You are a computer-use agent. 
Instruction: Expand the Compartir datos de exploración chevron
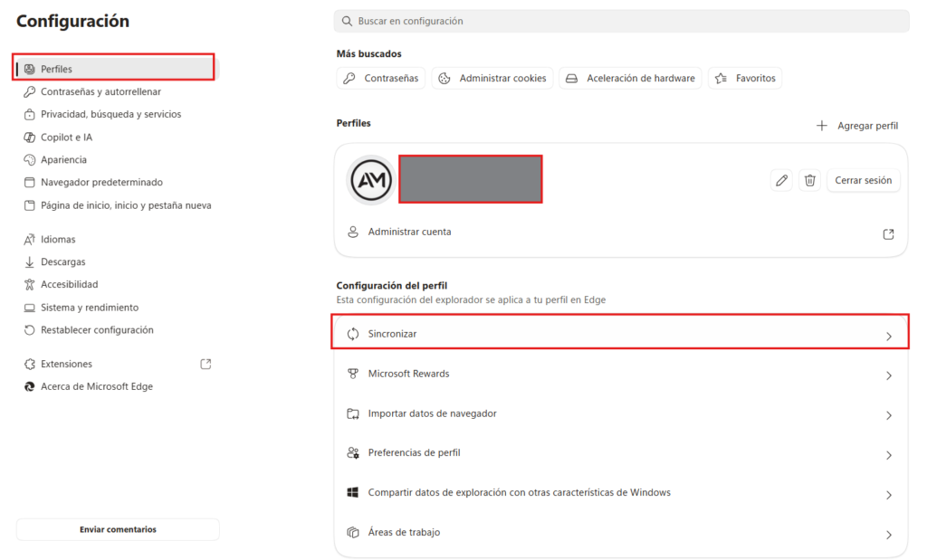889,495
